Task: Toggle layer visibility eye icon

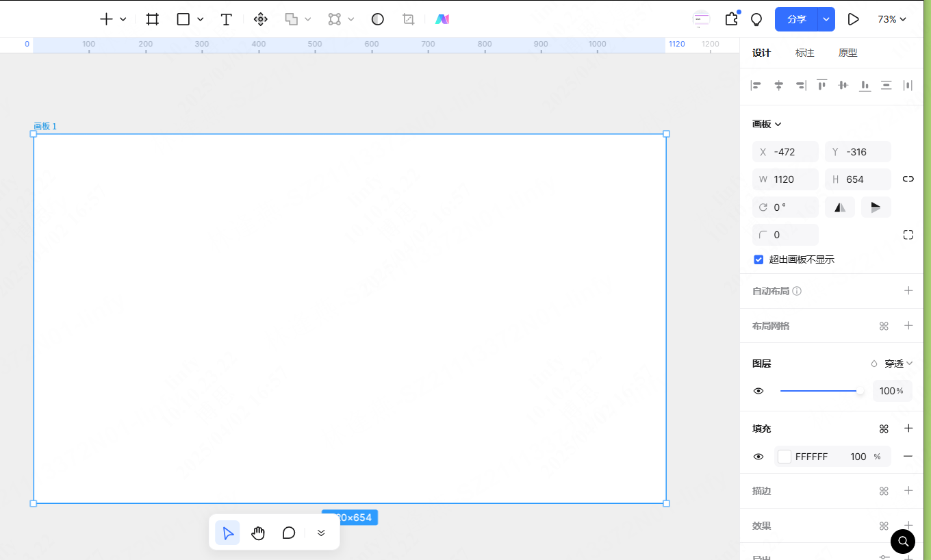Action: (758, 391)
